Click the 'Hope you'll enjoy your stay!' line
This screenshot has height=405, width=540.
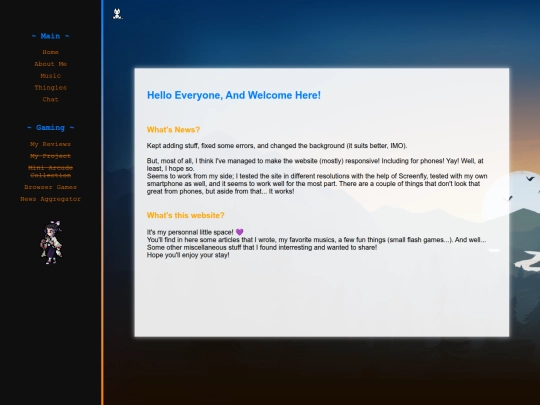pyautogui.click(x=188, y=255)
